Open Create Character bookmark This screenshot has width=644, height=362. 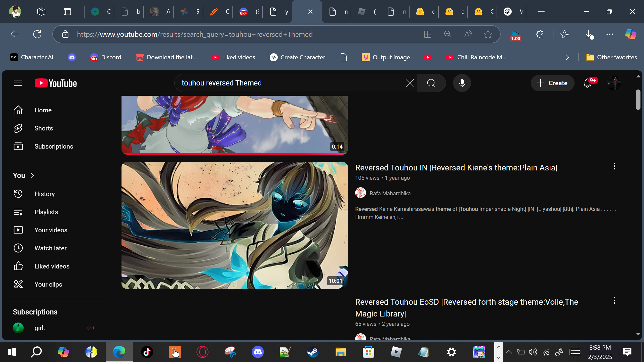pyautogui.click(x=297, y=57)
